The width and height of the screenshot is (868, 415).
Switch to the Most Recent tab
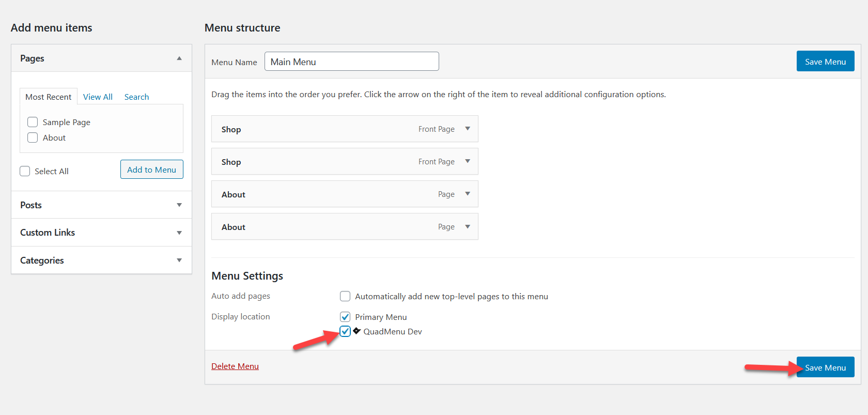[x=49, y=97]
